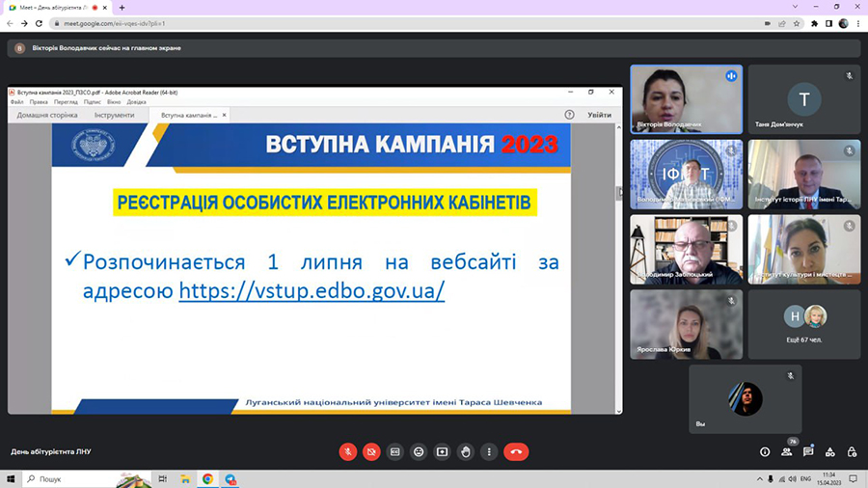
Task: Click Chrome icon on taskbar
Action: [207, 479]
